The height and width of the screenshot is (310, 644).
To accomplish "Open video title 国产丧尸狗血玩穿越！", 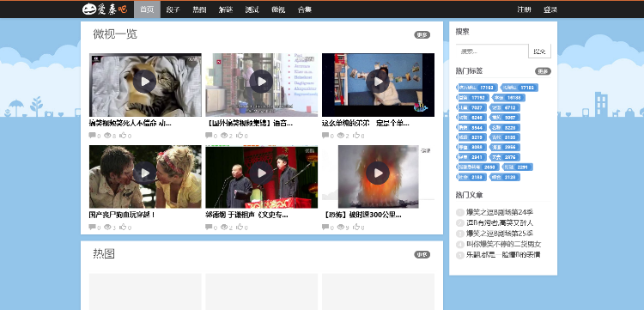I will pos(122,215).
